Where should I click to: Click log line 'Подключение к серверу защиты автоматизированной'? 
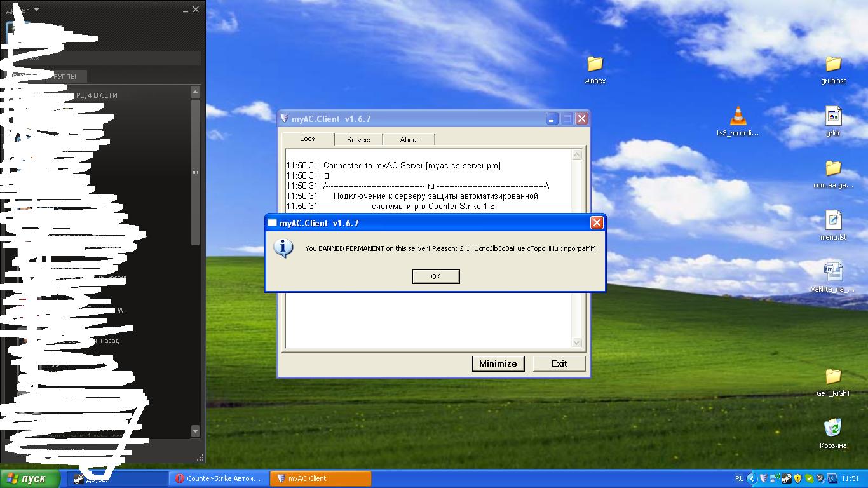[436, 196]
